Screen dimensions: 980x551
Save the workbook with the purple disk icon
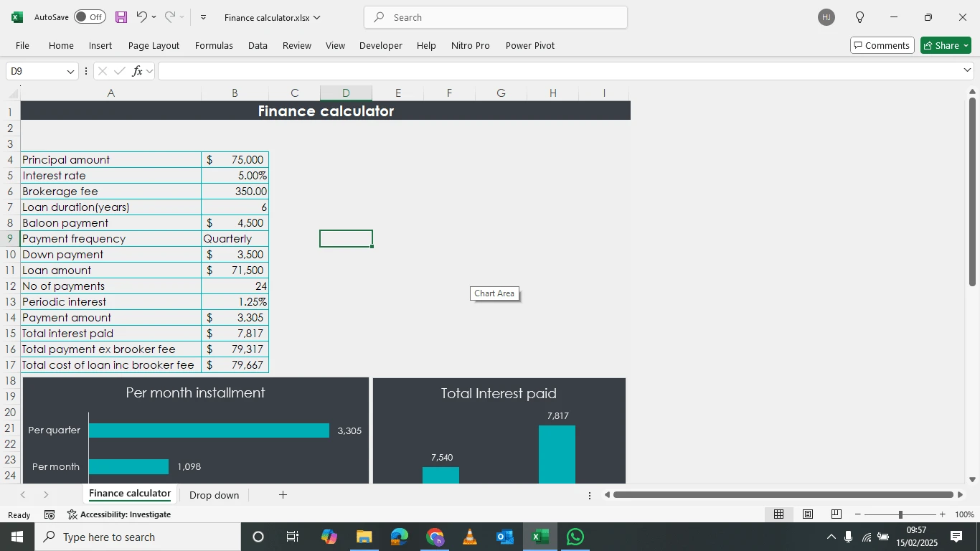[x=121, y=17]
